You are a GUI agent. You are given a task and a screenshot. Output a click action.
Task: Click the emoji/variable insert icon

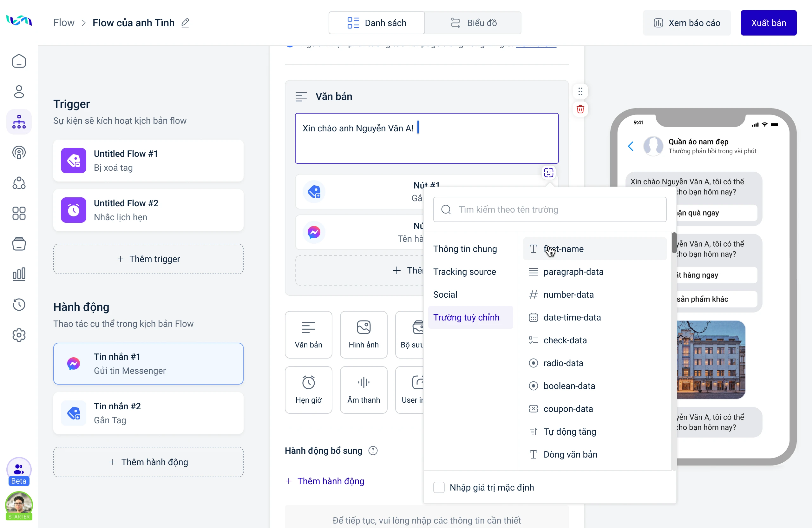tap(548, 173)
